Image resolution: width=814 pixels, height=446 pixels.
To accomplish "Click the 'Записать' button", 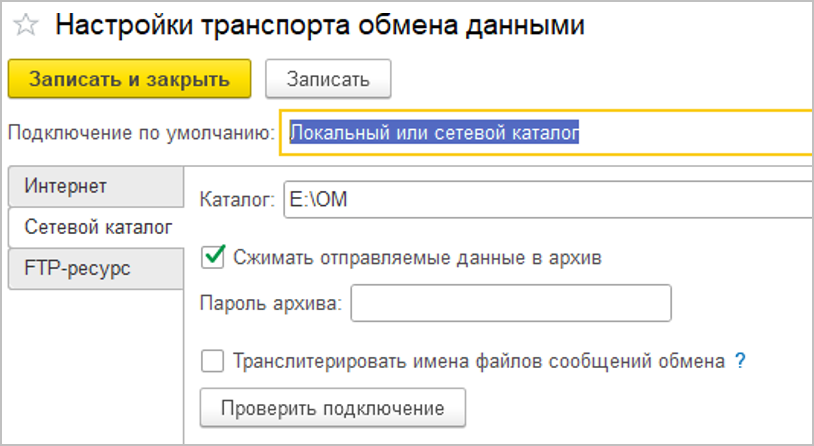I will pyautogui.click(x=327, y=79).
